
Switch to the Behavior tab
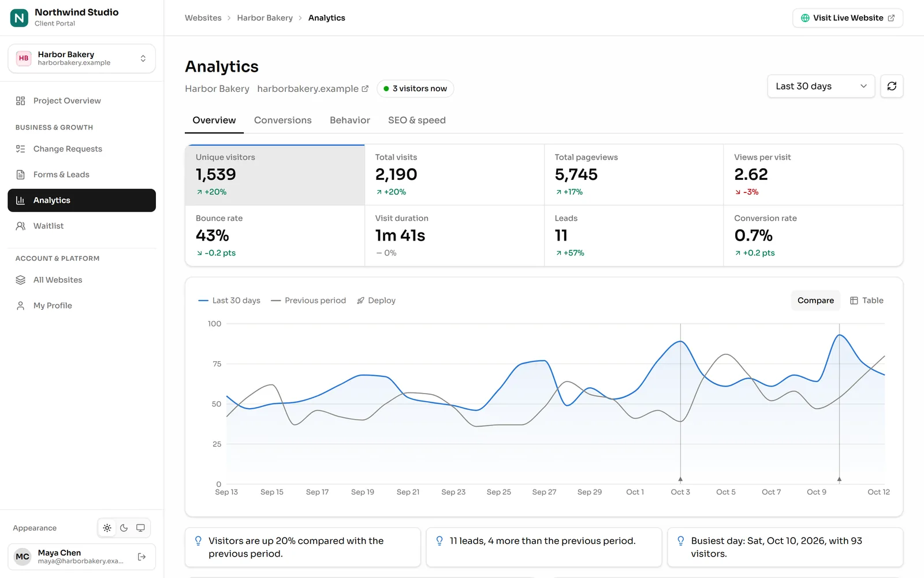point(350,120)
